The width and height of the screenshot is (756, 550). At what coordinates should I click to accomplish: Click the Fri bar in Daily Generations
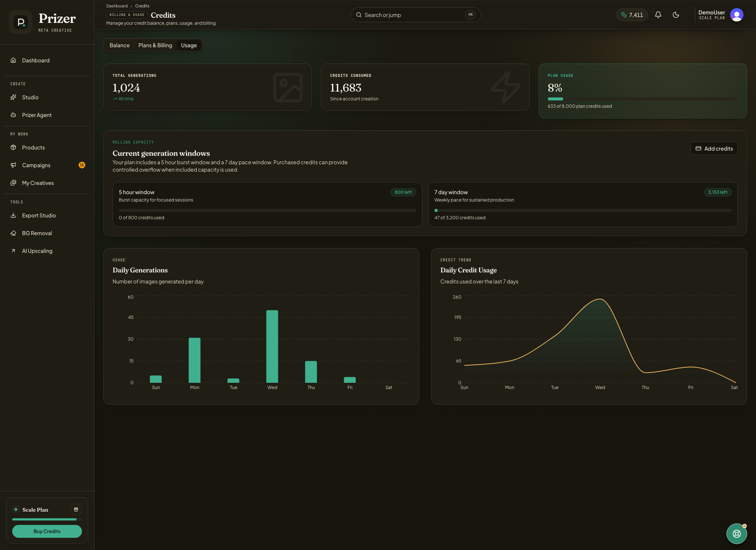pyautogui.click(x=350, y=380)
